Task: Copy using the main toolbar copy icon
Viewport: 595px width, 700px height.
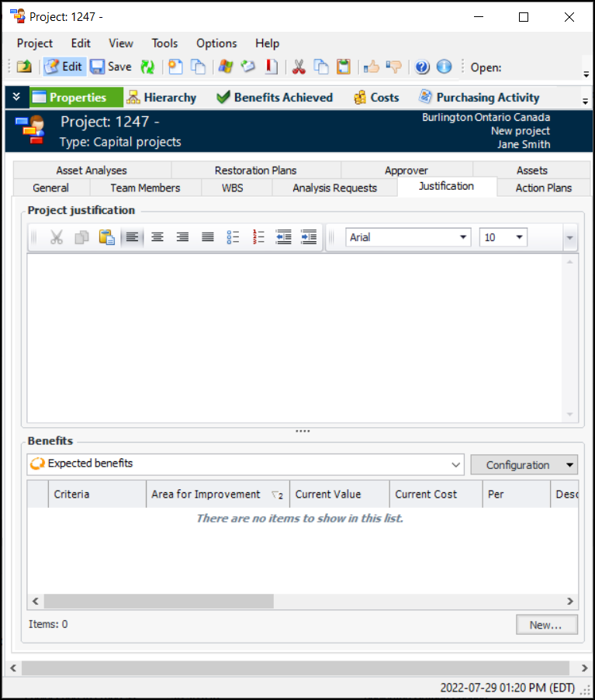Action: coord(320,67)
